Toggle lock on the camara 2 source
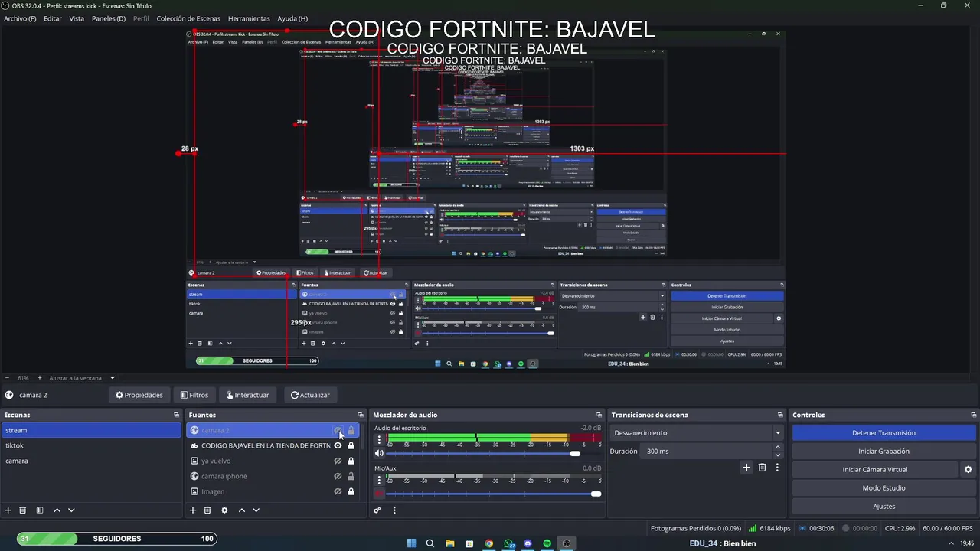980x551 pixels. click(351, 431)
